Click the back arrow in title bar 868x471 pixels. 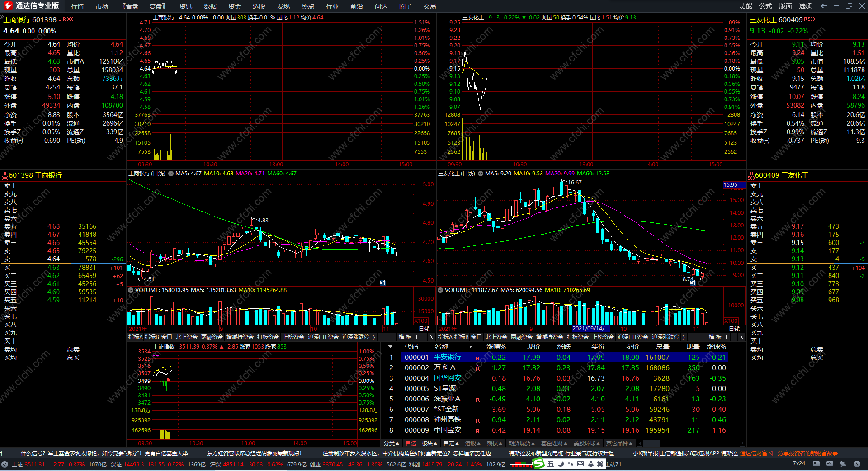click(x=824, y=6)
